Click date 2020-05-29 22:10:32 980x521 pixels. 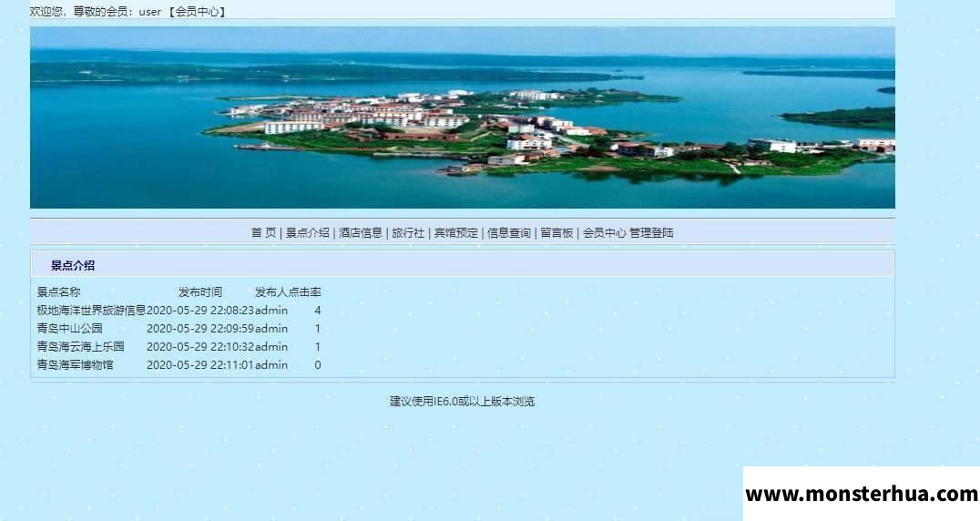tap(200, 347)
